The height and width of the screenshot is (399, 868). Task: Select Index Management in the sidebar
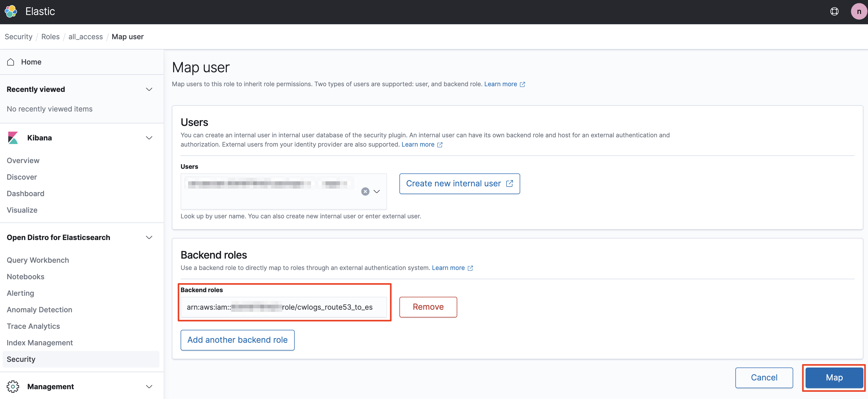click(40, 343)
